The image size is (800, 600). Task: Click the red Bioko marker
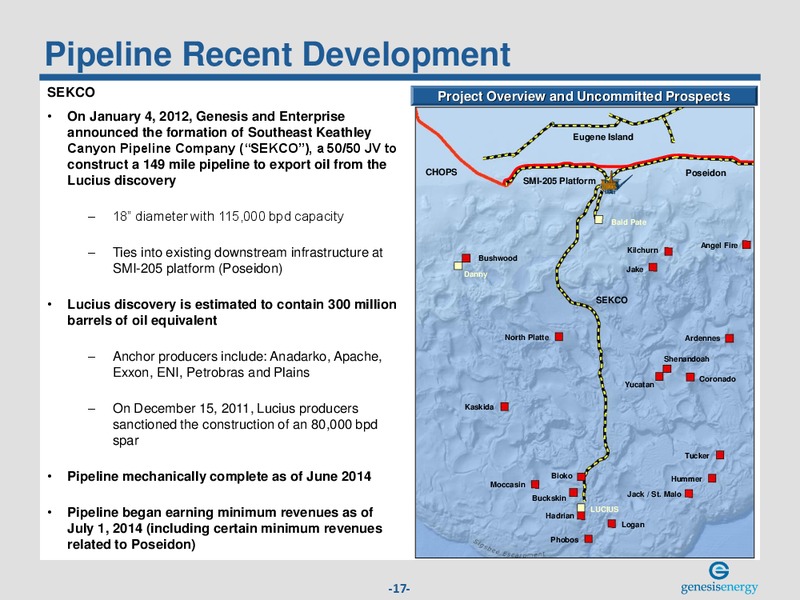pyautogui.click(x=581, y=477)
